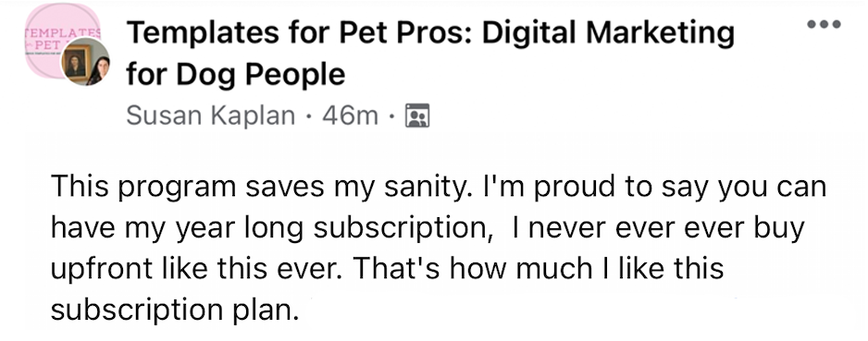The width and height of the screenshot is (868, 341).
Task: Click the sentence "This program saves my sanity"
Action: tap(260, 188)
